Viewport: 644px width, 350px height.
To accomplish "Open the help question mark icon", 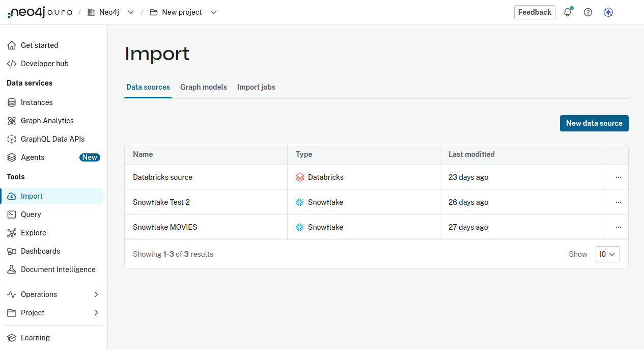I will (x=588, y=12).
